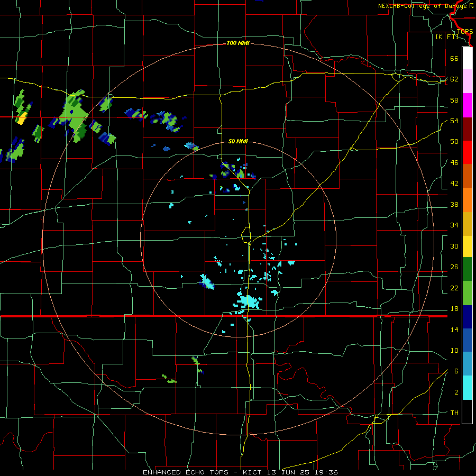Click the legend value "22"

click(454, 288)
